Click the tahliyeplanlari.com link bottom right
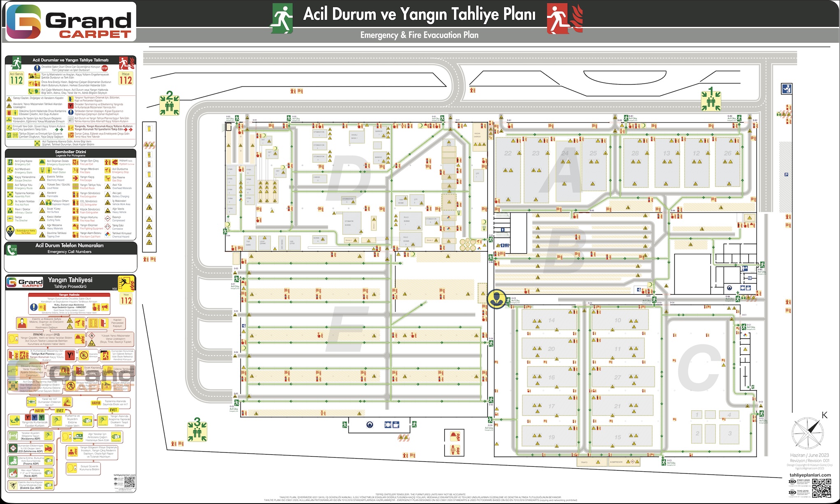 (x=810, y=475)
